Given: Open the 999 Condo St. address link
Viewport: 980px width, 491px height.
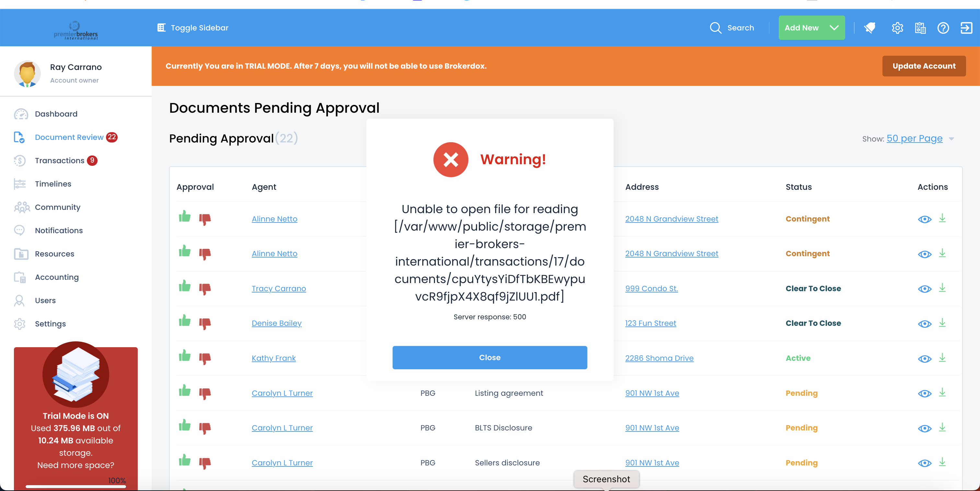Looking at the screenshot, I should [651, 289].
